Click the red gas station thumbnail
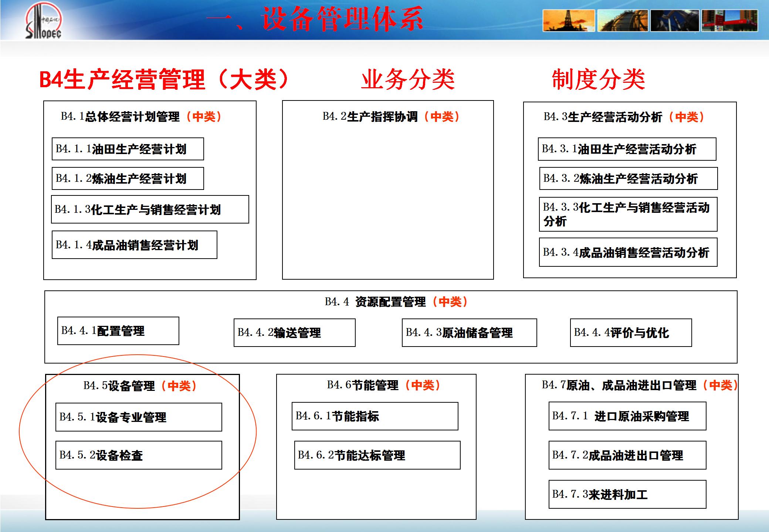The width and height of the screenshot is (769, 532). [x=730, y=21]
